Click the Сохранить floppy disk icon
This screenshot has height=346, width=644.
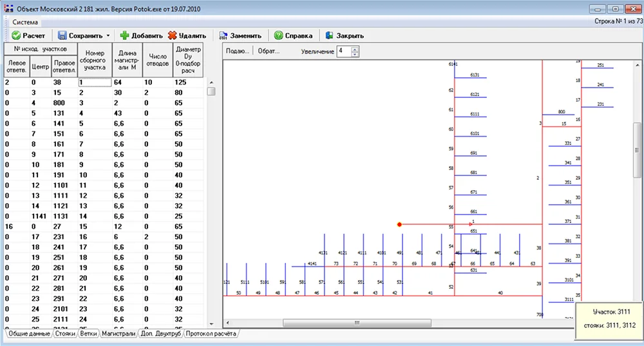point(62,36)
